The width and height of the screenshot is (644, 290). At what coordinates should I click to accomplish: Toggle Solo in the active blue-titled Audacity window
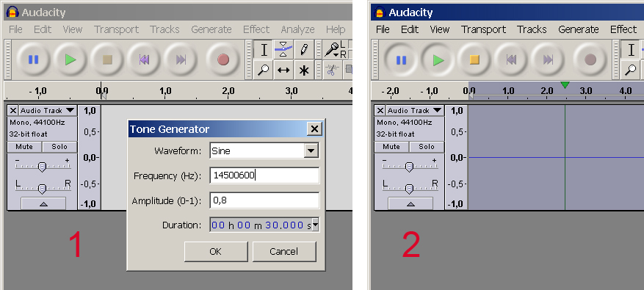pos(427,147)
